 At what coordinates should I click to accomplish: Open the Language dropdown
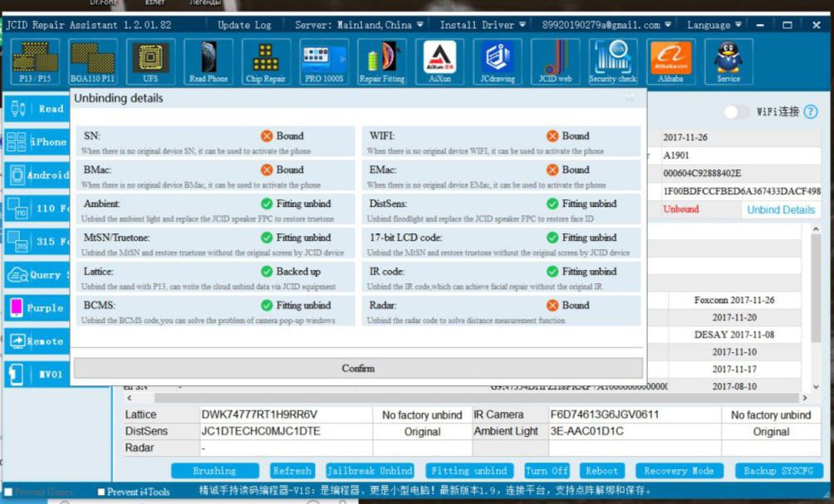(714, 25)
